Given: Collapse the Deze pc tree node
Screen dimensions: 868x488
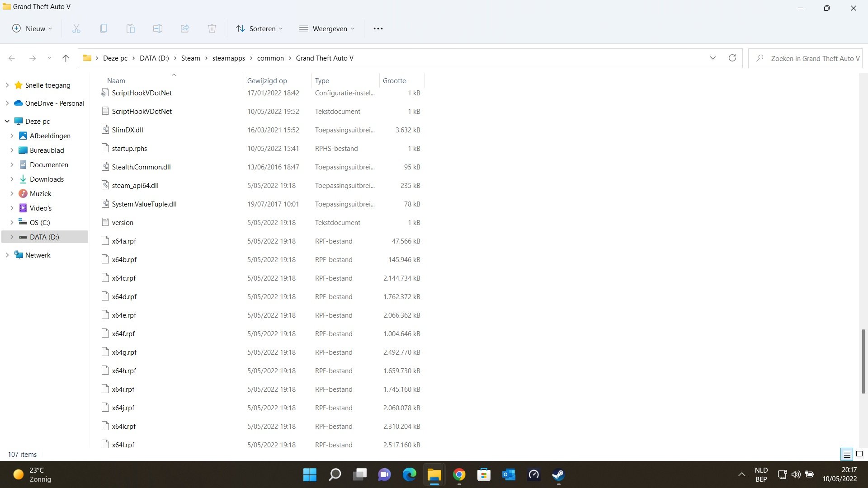Looking at the screenshot, I should click(7, 121).
